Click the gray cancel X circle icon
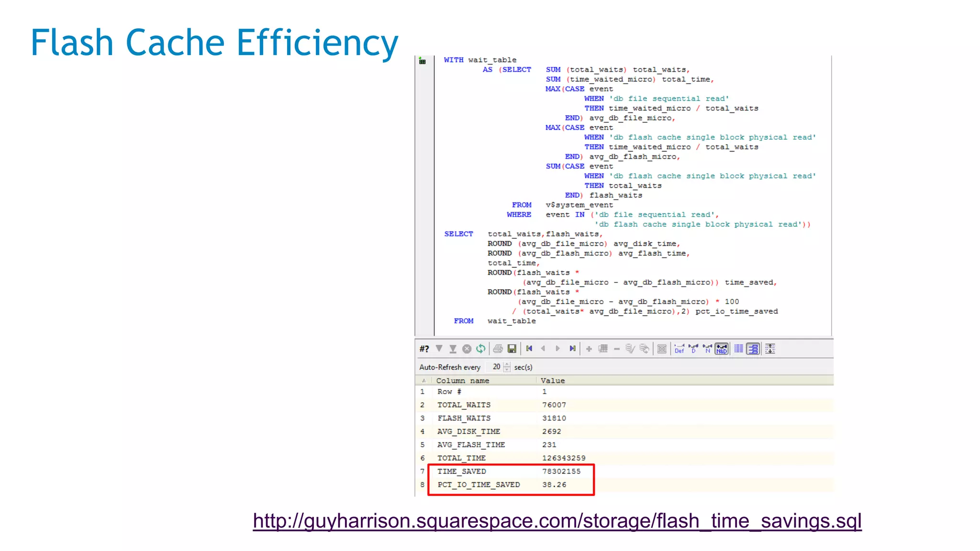This screenshot has width=980, height=551. (467, 349)
